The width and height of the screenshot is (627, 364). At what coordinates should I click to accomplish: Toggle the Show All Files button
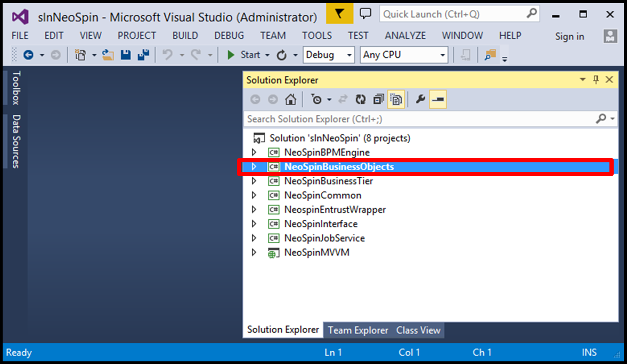396,99
